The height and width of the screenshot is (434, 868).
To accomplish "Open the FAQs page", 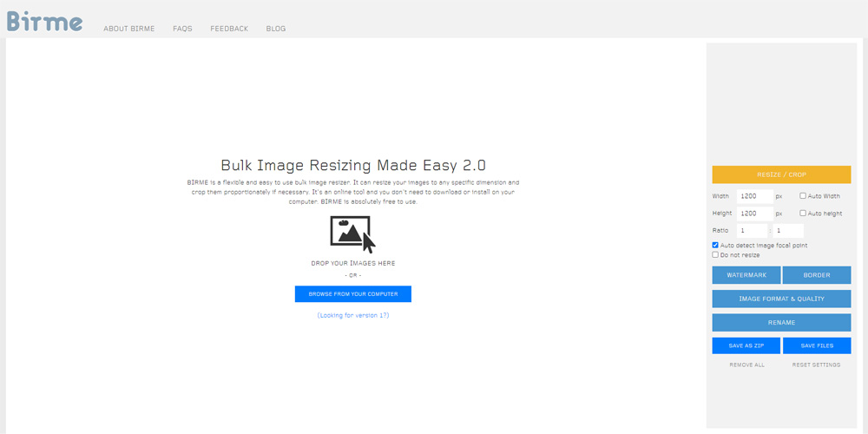I will click(182, 29).
